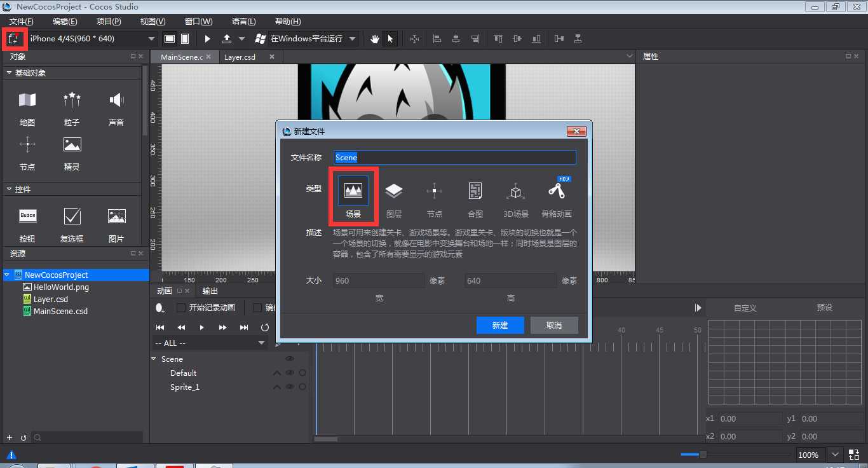Click the align top toolbar icon

[x=498, y=39]
